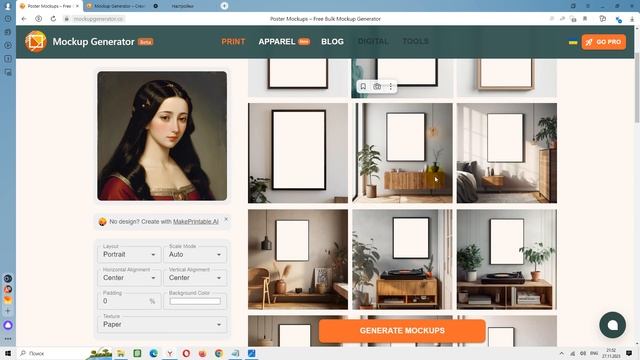
Task: Click the taskbar search box Поиск
Action: click(51, 353)
